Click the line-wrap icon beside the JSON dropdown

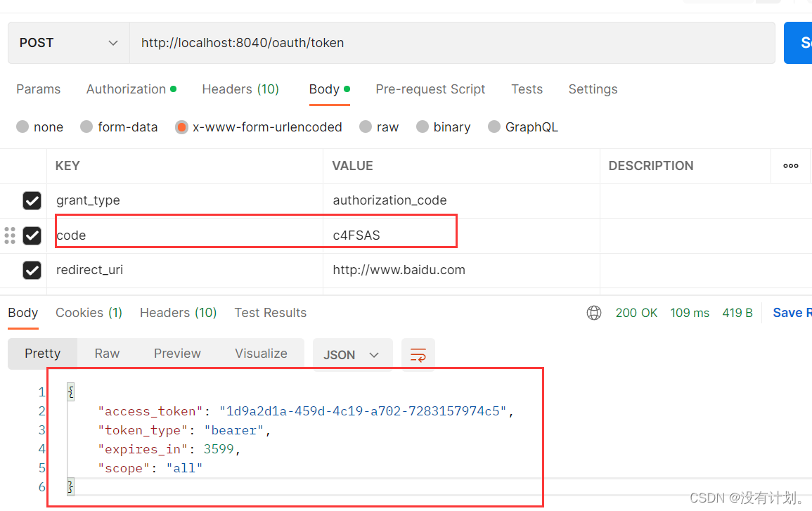coord(418,354)
